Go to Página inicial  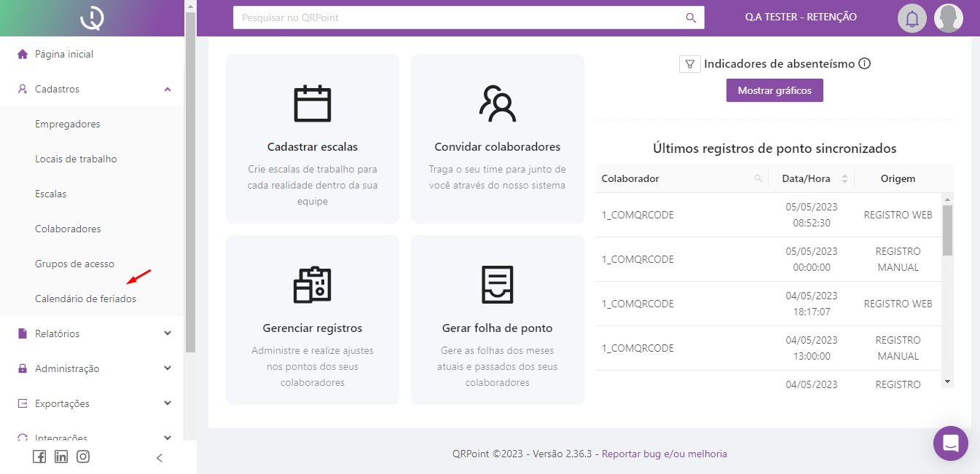click(64, 54)
